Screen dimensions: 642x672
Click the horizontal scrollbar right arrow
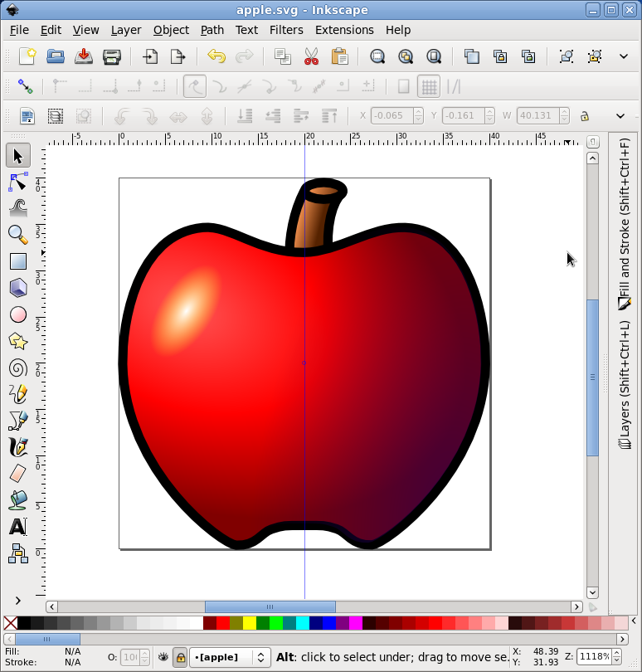click(576, 606)
